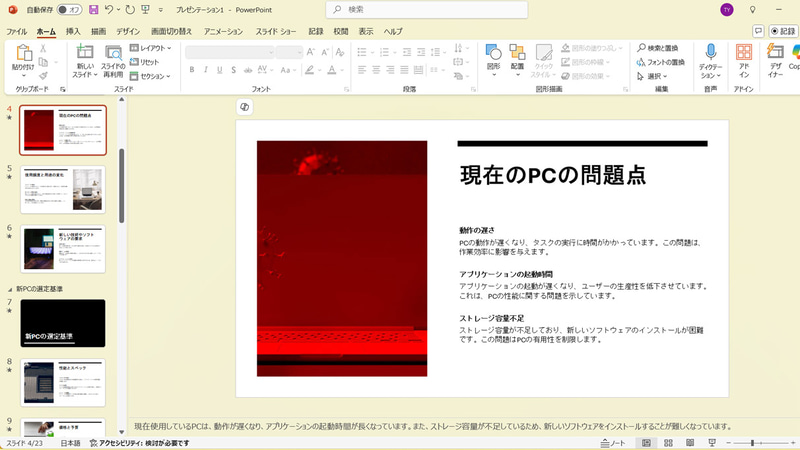Undo the last action
The image size is (800, 450).
point(108,10)
